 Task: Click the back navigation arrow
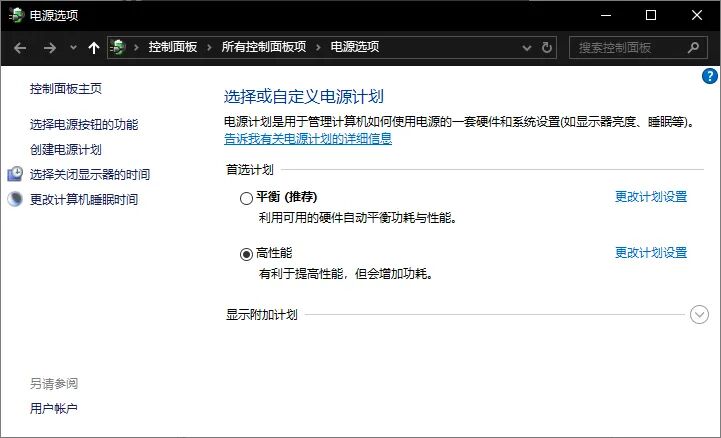coord(21,47)
